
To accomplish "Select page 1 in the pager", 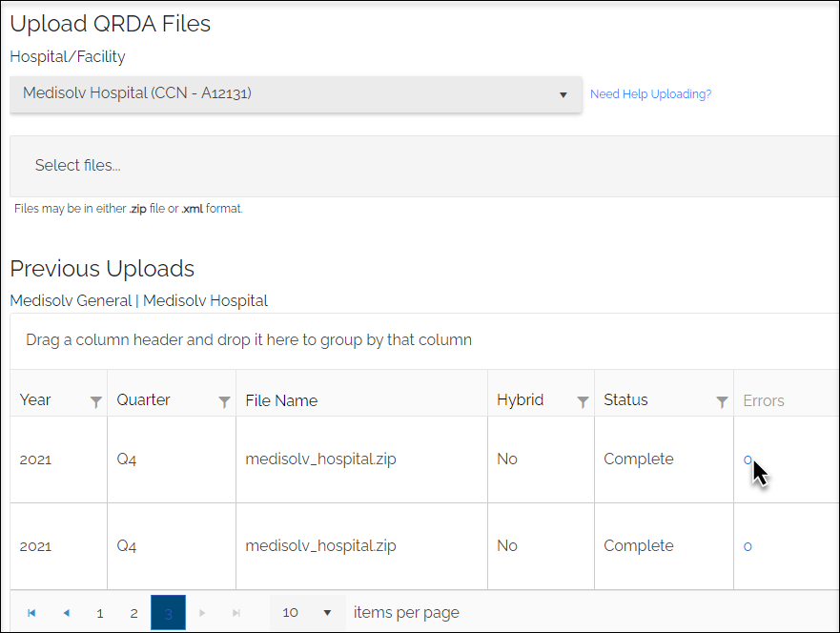I will pos(100,613).
